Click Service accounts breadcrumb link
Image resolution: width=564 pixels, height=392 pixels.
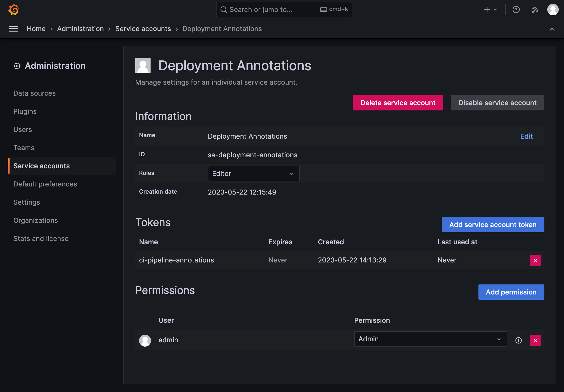[x=143, y=29]
